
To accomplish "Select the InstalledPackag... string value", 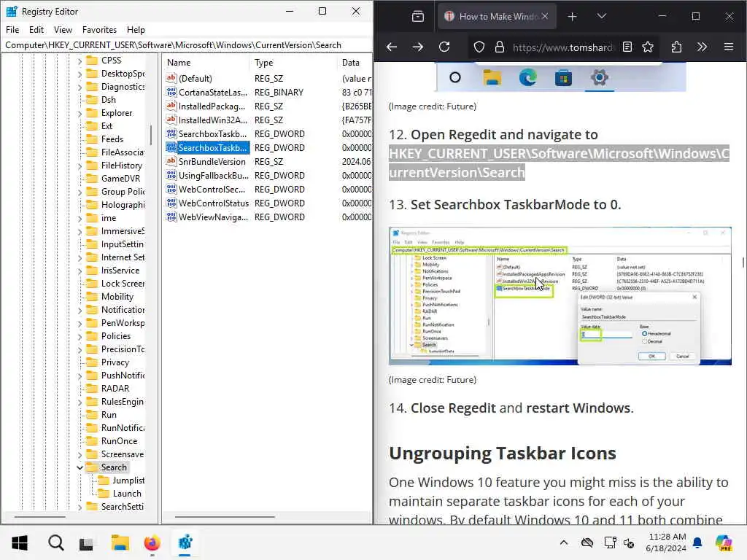I will tap(212, 106).
